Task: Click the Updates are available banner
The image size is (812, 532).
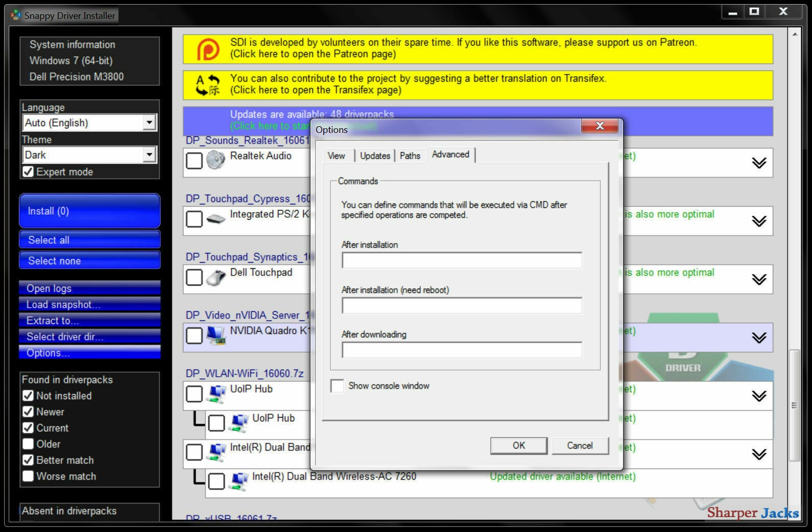Action: (x=478, y=121)
